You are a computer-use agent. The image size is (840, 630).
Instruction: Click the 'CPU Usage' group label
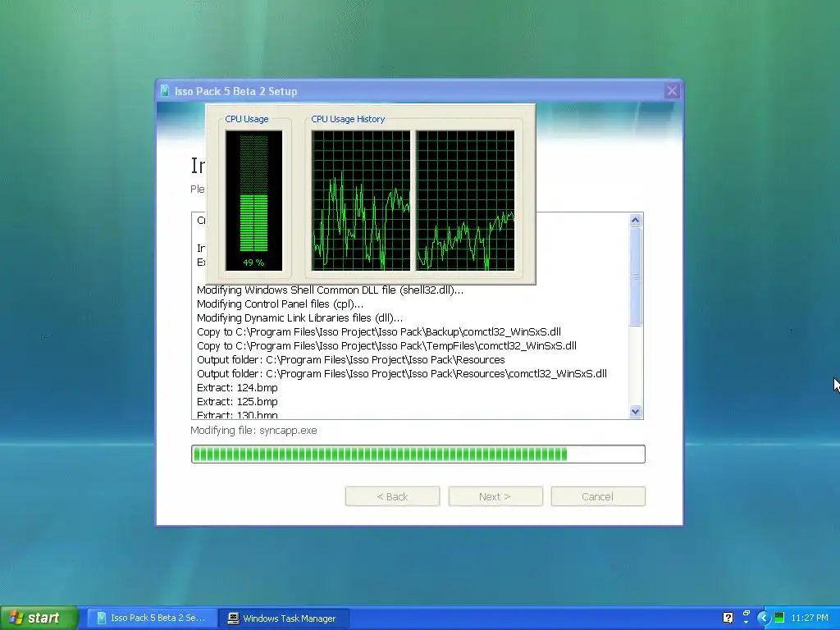click(246, 119)
